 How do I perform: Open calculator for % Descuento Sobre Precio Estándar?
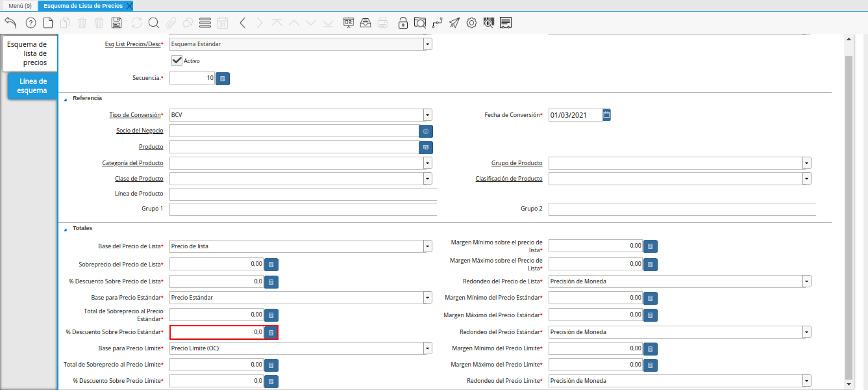(271, 332)
